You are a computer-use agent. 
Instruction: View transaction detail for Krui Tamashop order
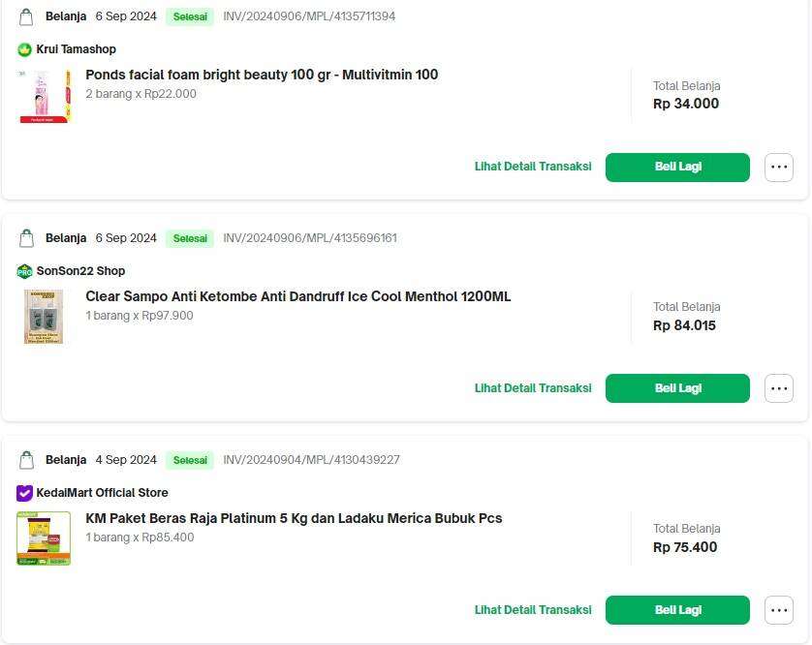533,167
